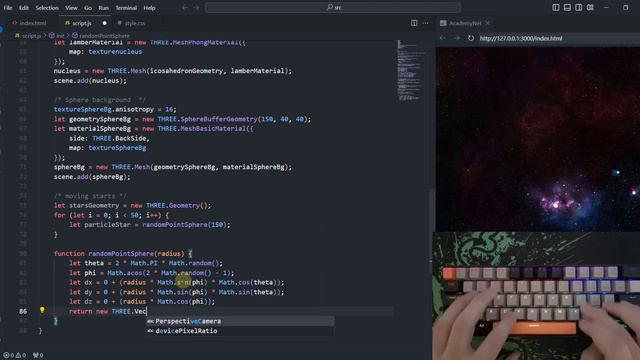Switch to the script.js editor tab
Screen dimensions: 640x360
coord(82,23)
